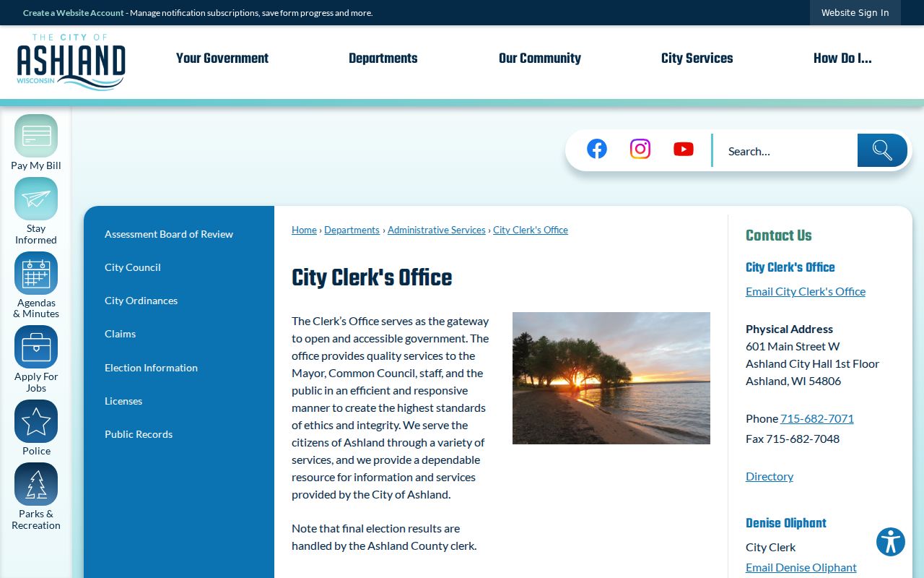Open the Pay My Bill icon

[36, 136]
